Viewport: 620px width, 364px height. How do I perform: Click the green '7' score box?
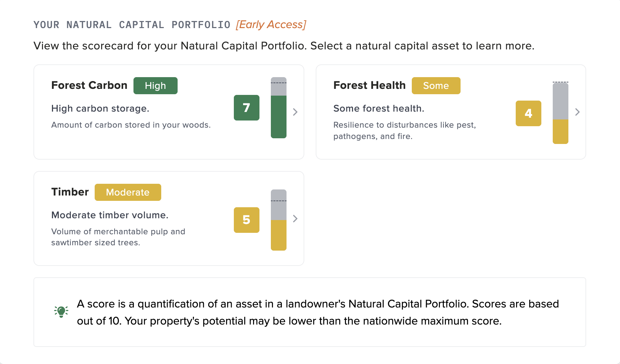(246, 108)
